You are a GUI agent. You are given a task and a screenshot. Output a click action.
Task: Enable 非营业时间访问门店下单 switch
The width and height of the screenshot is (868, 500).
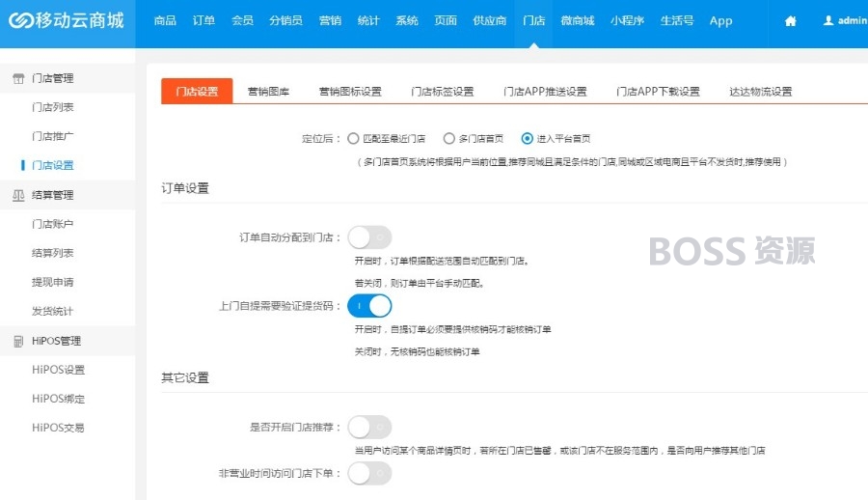369,473
